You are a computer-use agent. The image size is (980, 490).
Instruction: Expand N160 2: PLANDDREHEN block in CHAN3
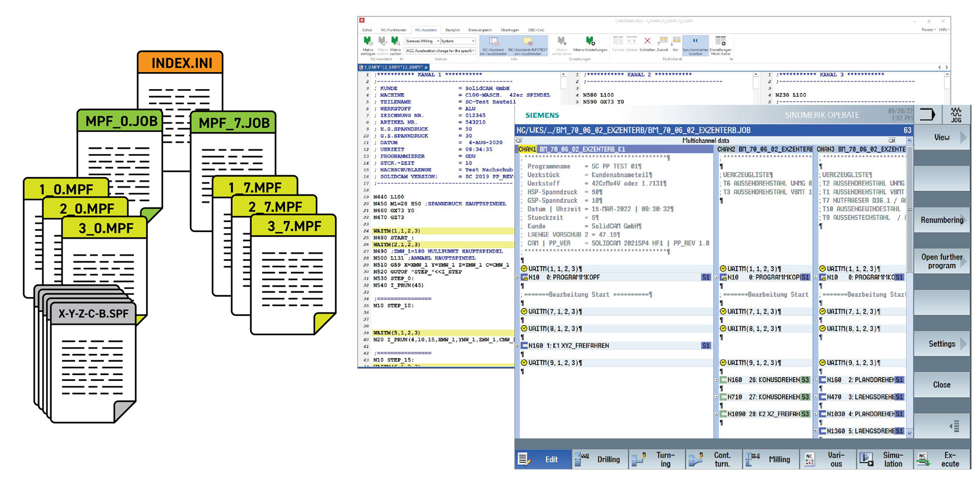816,380
